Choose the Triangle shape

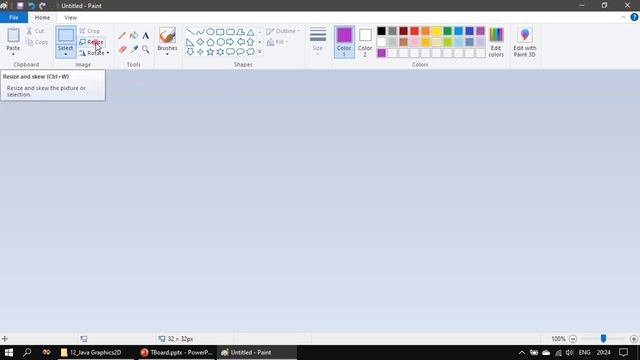pos(250,32)
